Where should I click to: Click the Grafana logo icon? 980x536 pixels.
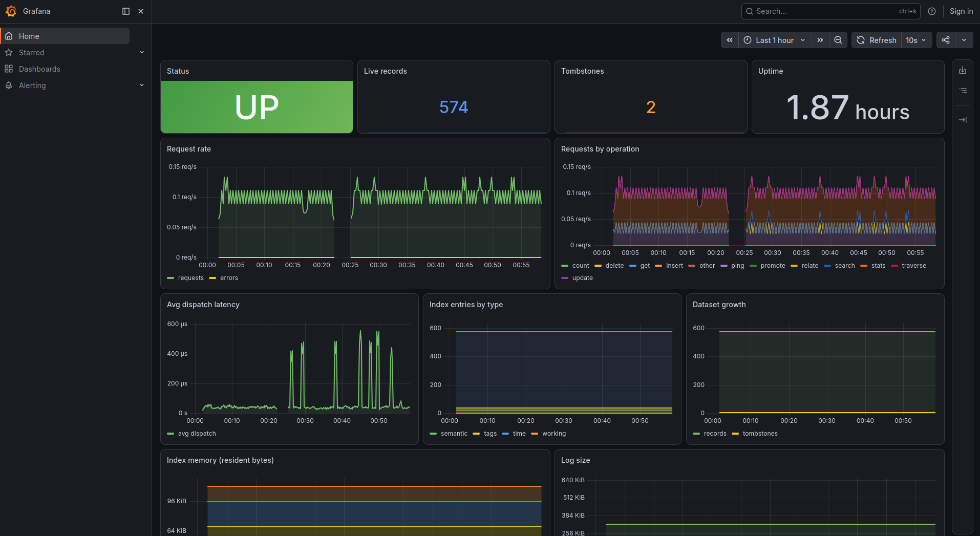[11, 11]
